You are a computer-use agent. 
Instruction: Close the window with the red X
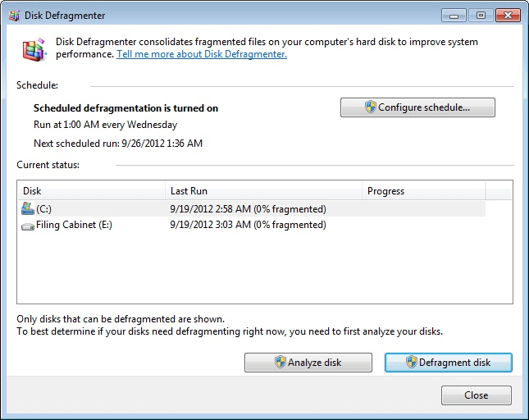click(x=508, y=16)
